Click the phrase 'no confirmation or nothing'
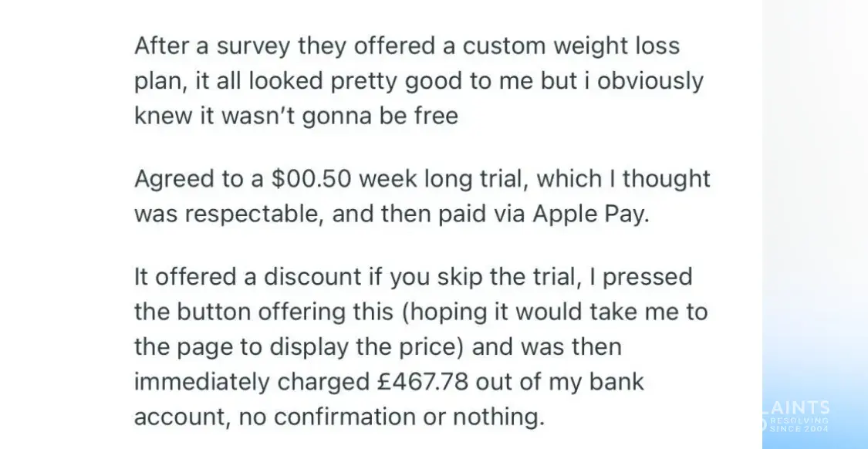Viewport: 868px width, 449px height. 392,417
